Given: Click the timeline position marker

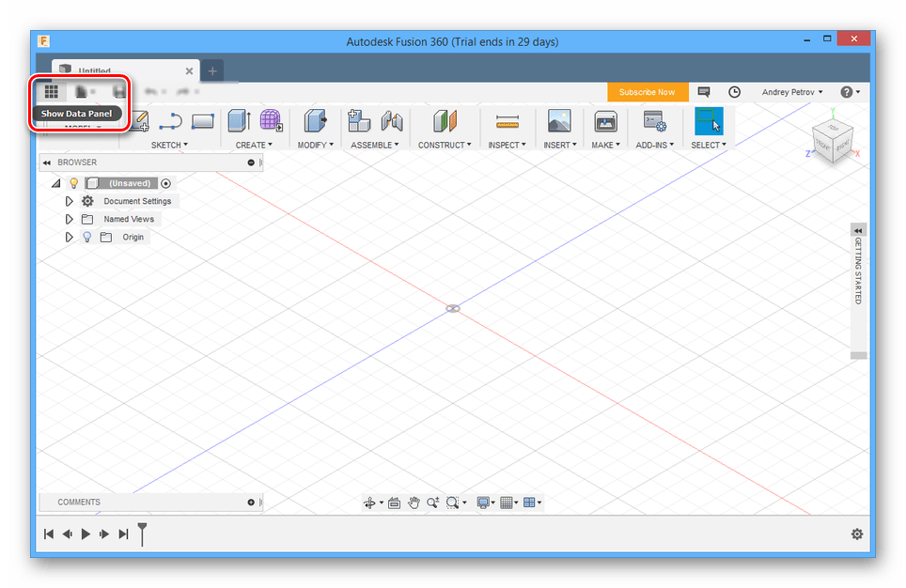Looking at the screenshot, I should (x=142, y=533).
